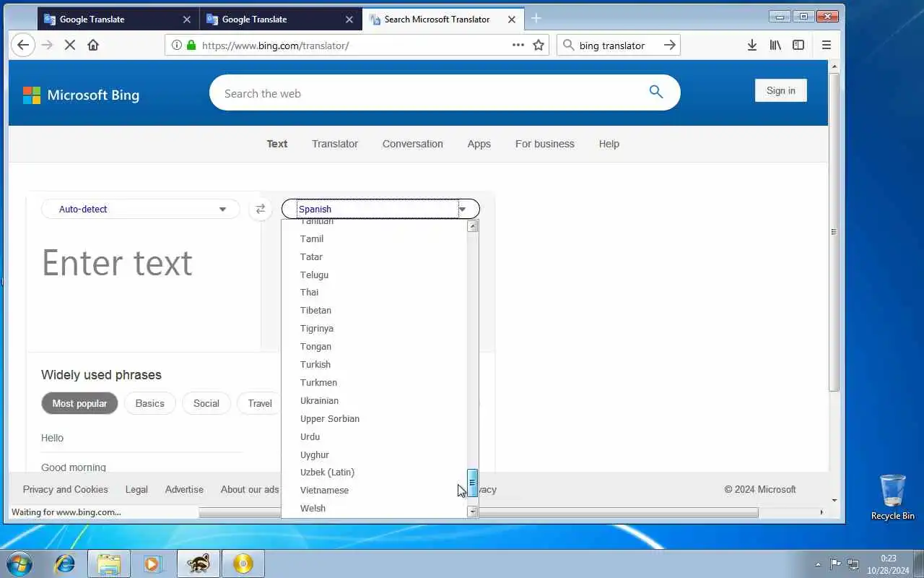The width and height of the screenshot is (924, 578).
Task: Collapse the Spanish target language dropdown
Action: 380,209
